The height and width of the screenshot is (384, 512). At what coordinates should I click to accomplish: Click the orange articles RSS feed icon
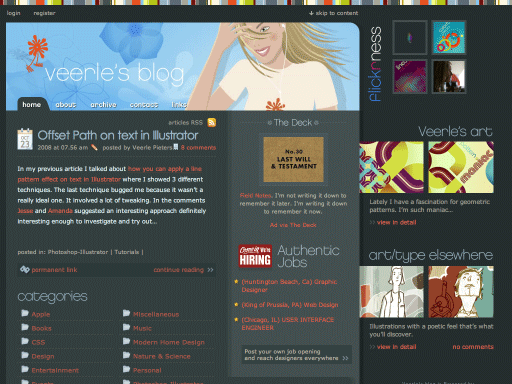(212, 122)
